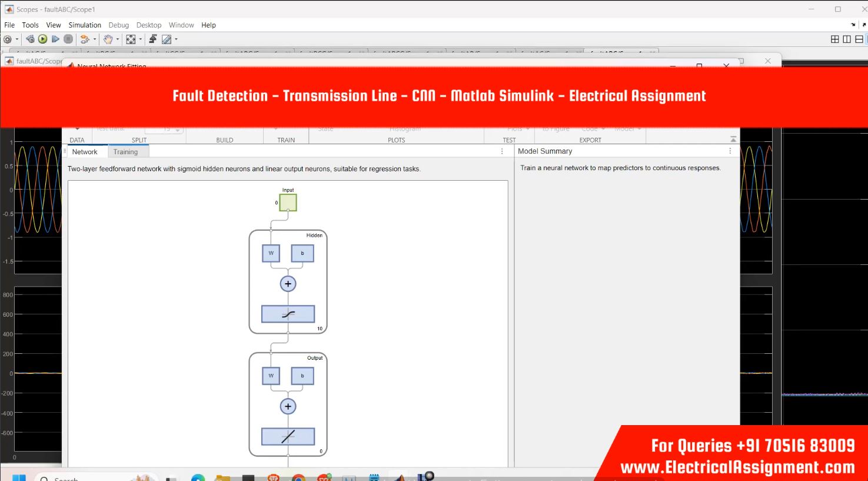Click the Run simulation play button
This screenshot has height=481, width=868.
coord(42,39)
